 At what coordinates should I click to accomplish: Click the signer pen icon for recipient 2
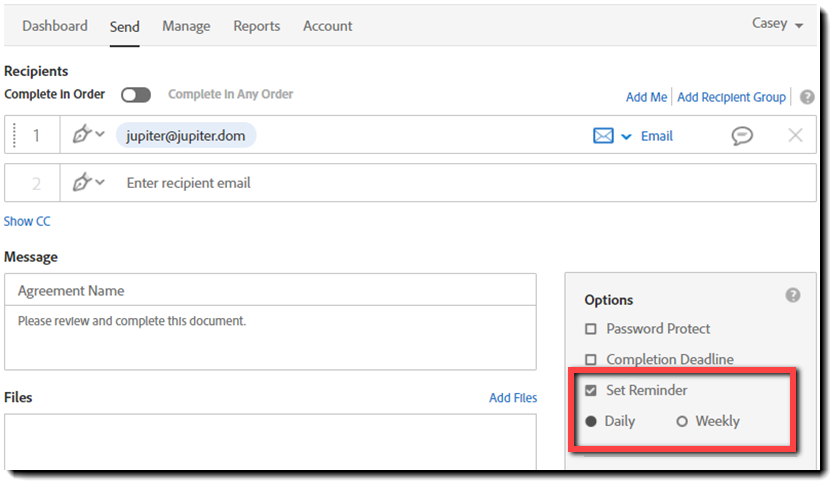(x=83, y=182)
